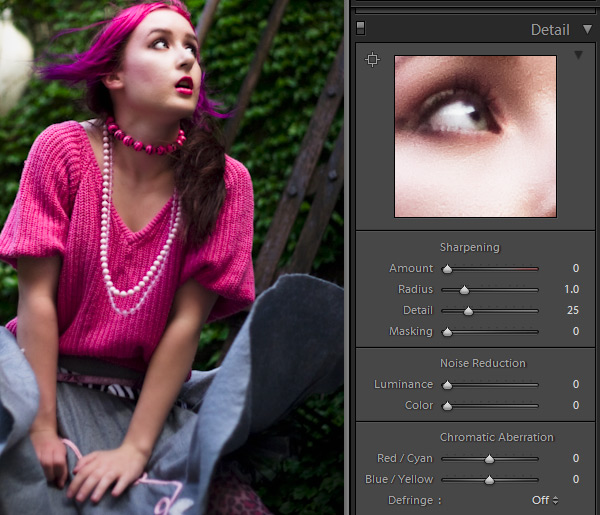Click the Radius slider label
This screenshot has width=600, height=515.
(x=415, y=289)
